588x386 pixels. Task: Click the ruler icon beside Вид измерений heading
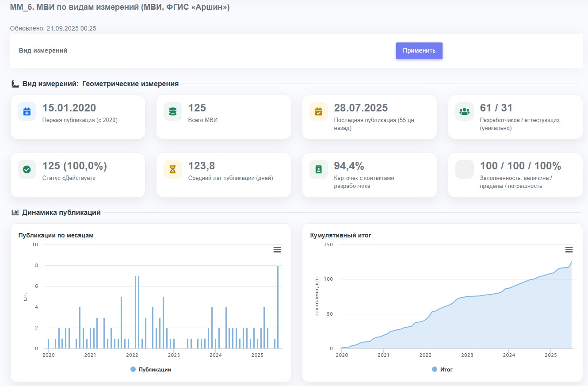click(x=15, y=84)
